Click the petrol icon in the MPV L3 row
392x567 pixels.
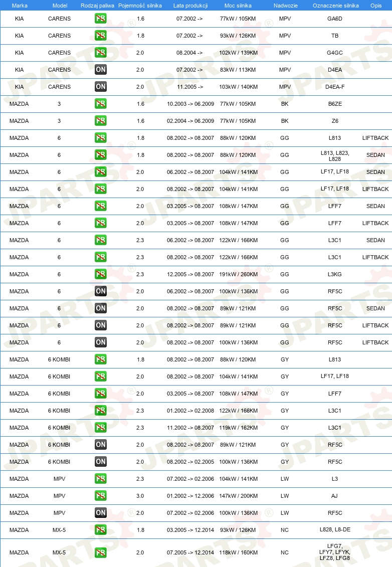tap(101, 479)
